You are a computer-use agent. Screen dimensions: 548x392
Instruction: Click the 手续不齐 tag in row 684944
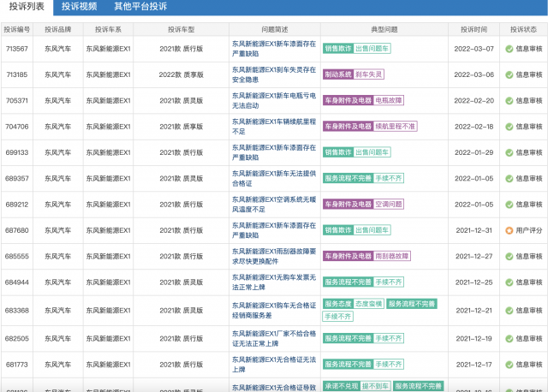389,282
